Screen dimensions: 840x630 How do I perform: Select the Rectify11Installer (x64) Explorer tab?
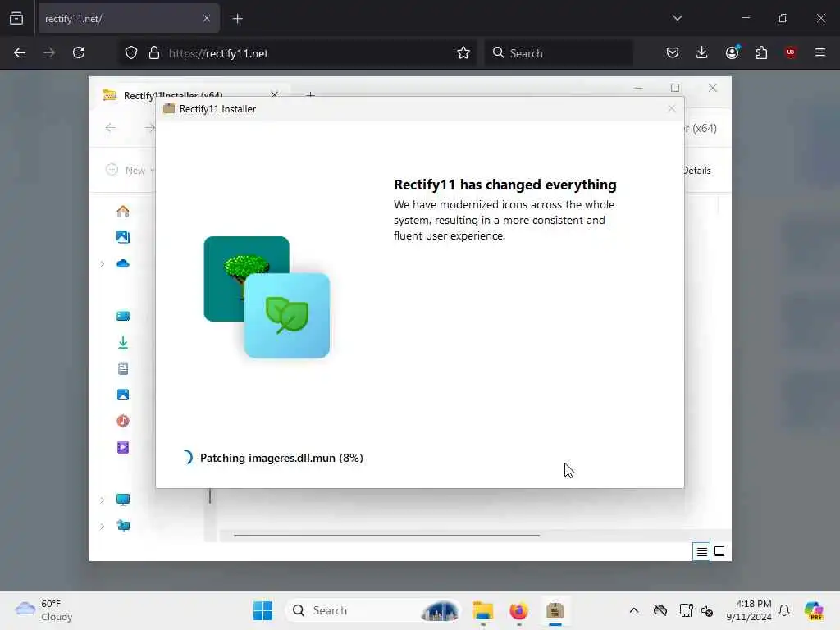click(x=188, y=95)
